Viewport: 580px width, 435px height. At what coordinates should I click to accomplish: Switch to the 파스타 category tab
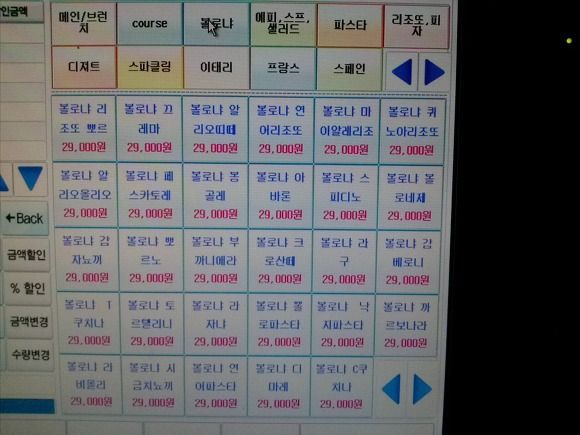(350, 26)
